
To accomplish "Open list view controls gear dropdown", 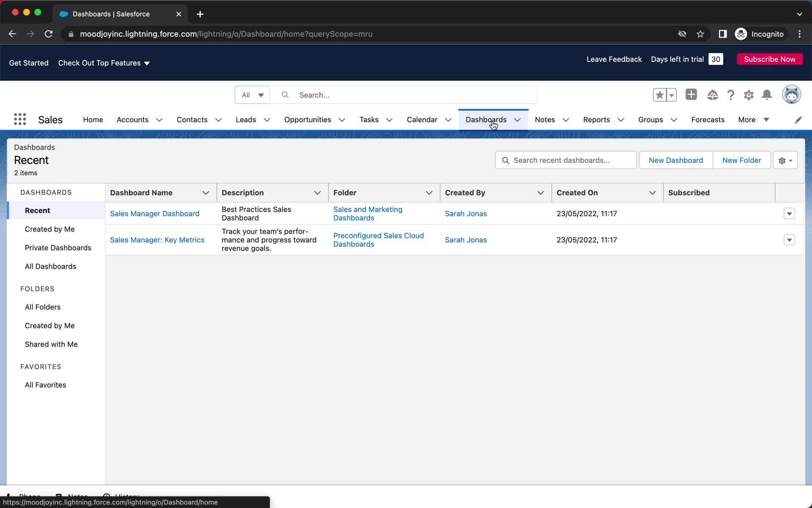I will coord(785,160).
